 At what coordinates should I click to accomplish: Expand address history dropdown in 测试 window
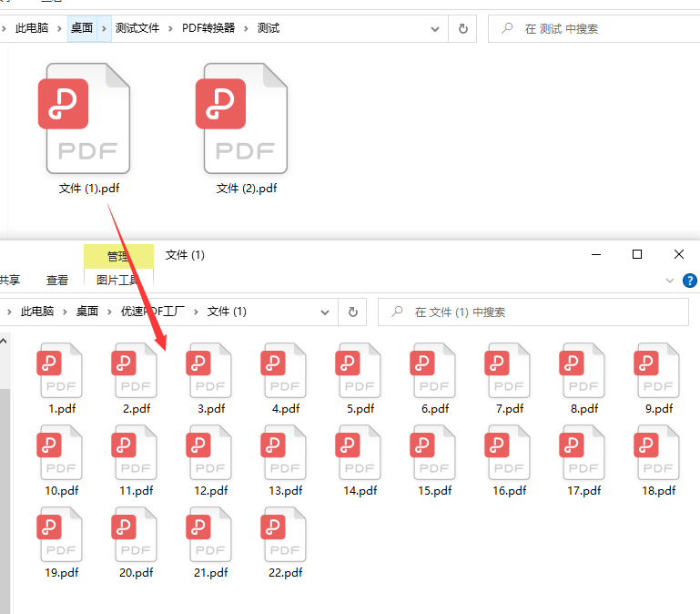pos(435,29)
